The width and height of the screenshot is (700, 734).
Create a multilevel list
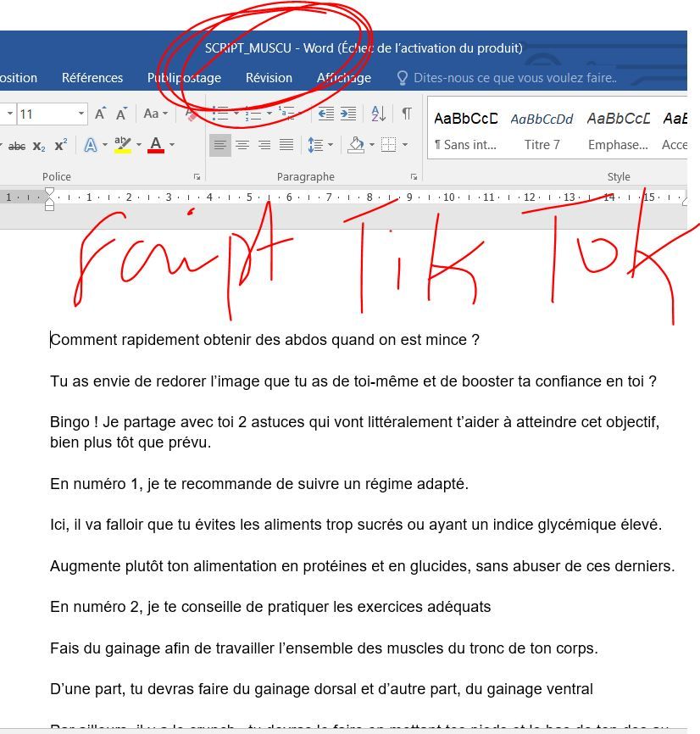286,114
